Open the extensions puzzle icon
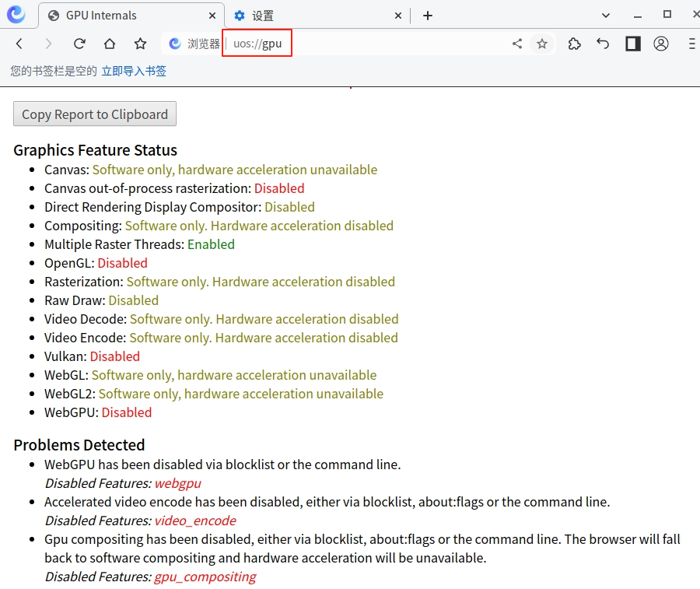This screenshot has width=700, height=589. [574, 44]
